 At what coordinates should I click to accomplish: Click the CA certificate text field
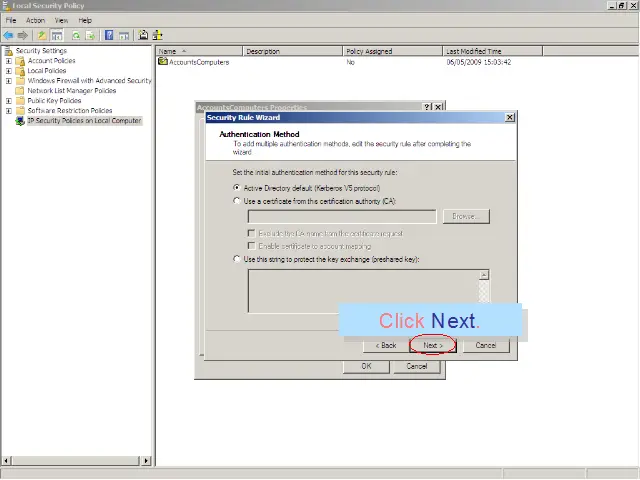[x=342, y=216]
